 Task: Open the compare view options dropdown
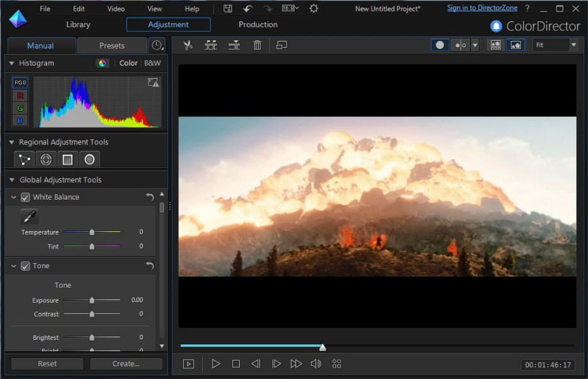point(475,45)
